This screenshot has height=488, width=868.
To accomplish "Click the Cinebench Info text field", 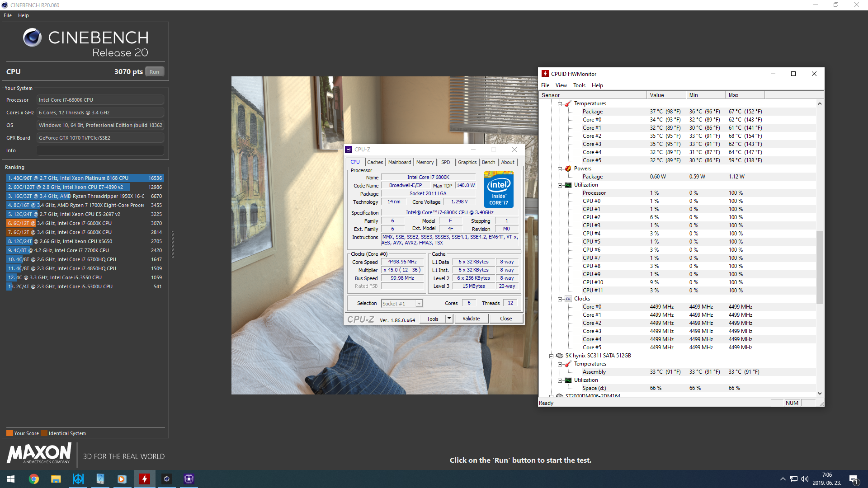I will [x=100, y=150].
